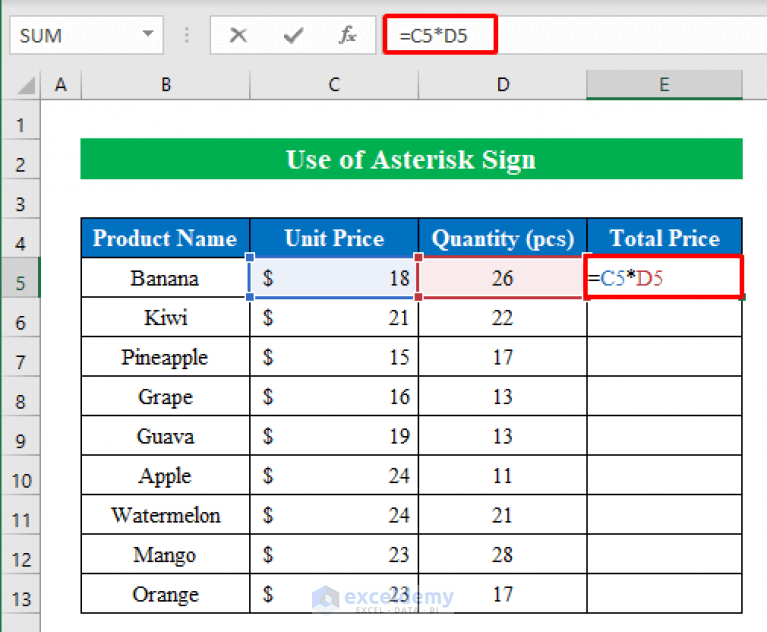Image resolution: width=767 pixels, height=632 pixels.
Task: Confirm formula with the checkmark icon
Action: pyautogui.click(x=293, y=35)
